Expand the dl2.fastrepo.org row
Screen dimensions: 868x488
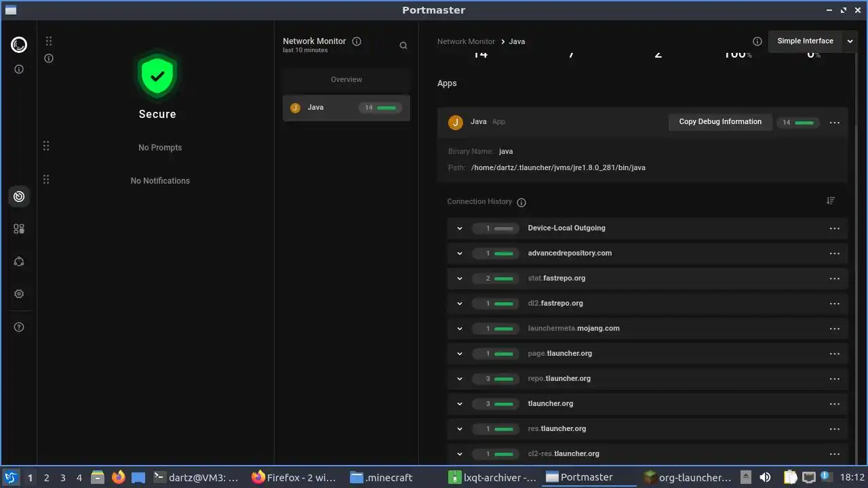coord(459,304)
